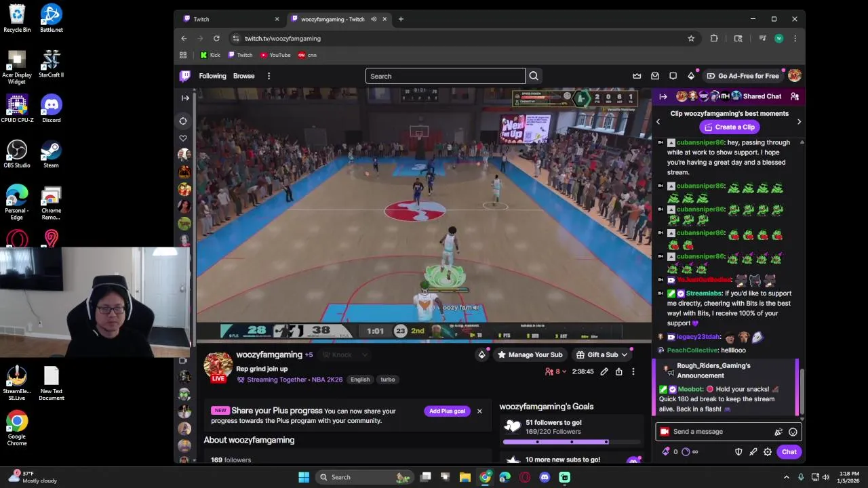Screen dimensions: 868x488
Task: Open the user avatar menu in Twitch header
Action: tap(794, 76)
